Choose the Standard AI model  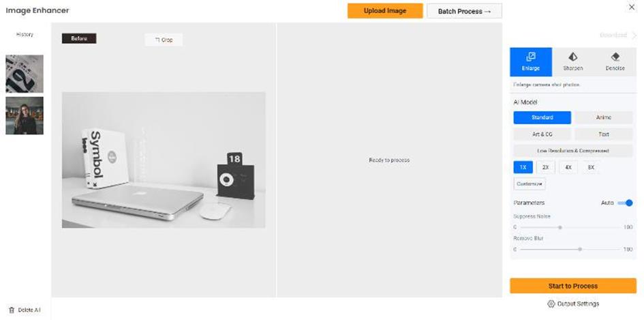coord(542,117)
